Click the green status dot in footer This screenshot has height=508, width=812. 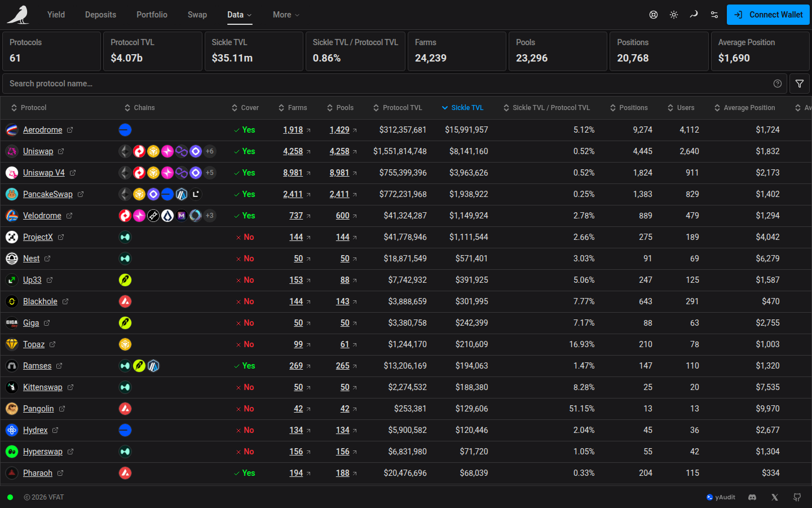(10, 497)
